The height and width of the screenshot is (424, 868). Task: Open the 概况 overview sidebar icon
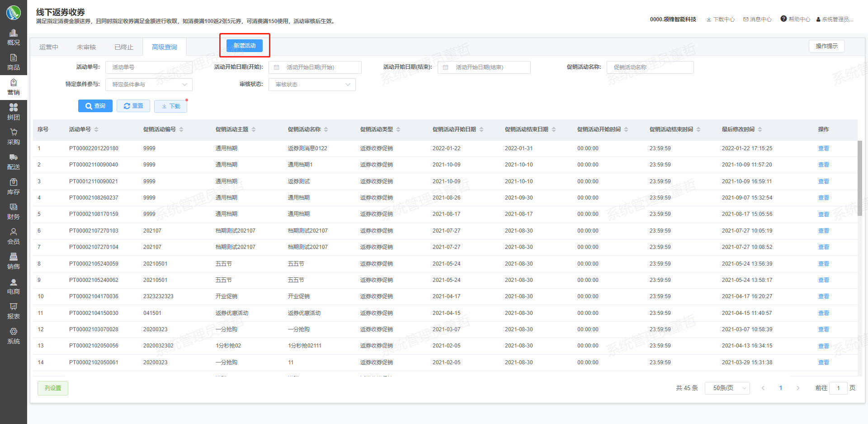pos(14,33)
